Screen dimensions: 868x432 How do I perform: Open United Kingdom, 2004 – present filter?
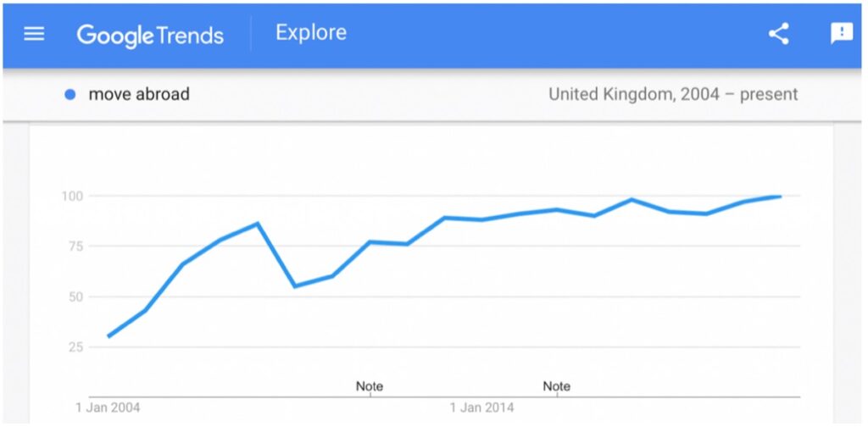click(673, 95)
